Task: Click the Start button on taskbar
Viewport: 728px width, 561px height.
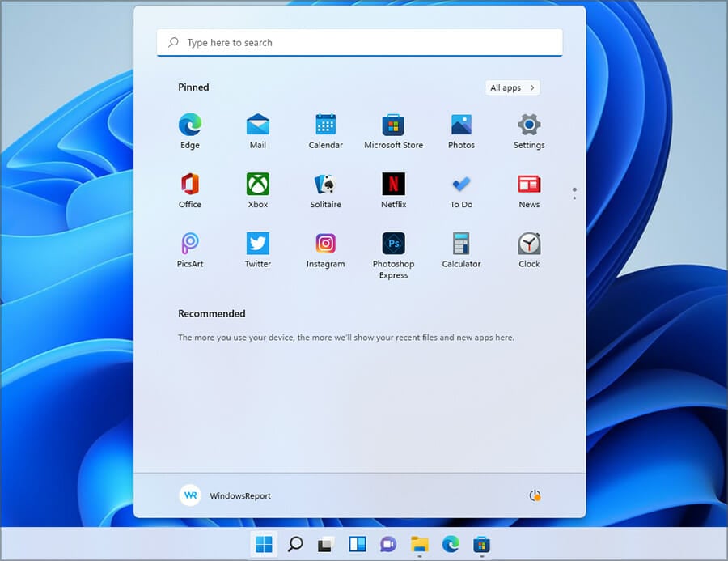Action: tap(264, 544)
